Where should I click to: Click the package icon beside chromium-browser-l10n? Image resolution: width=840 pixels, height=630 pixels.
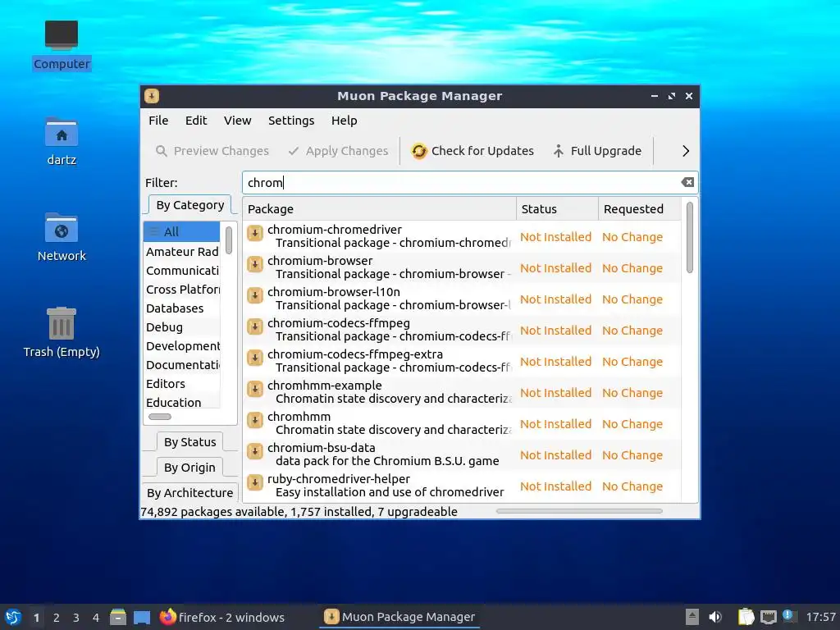(255, 295)
